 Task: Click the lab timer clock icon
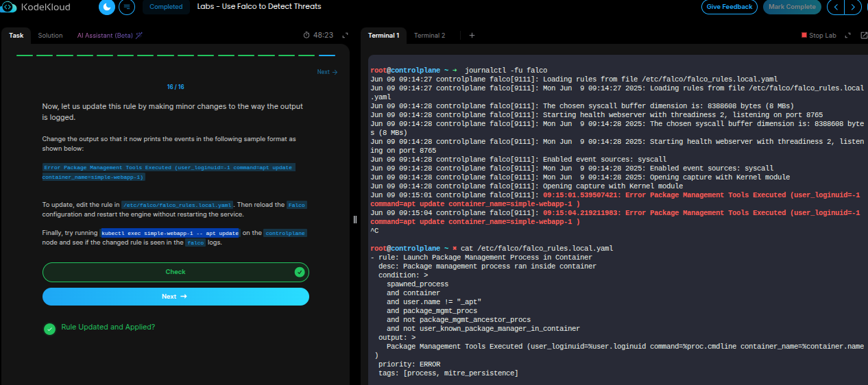(306, 35)
